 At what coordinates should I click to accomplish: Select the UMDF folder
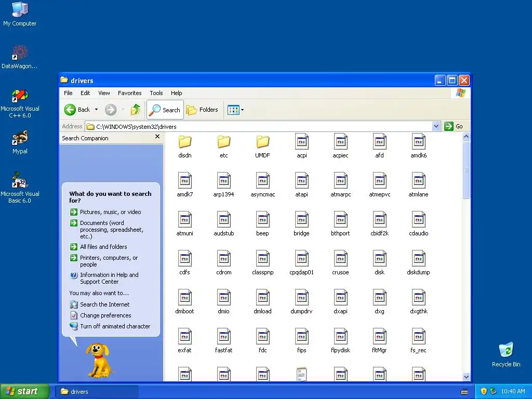[x=262, y=146]
